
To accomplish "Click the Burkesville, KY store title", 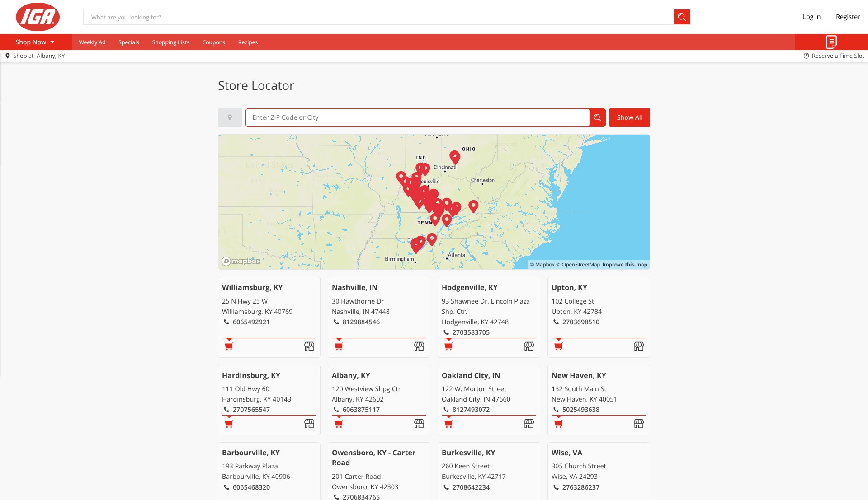I will [468, 453].
